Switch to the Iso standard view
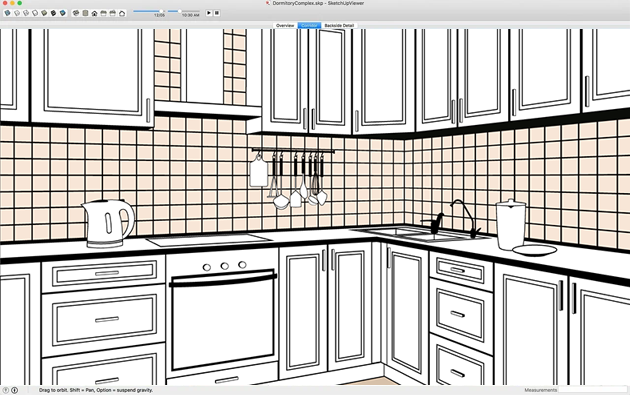The width and height of the screenshot is (630, 395). pyautogui.click(x=76, y=13)
